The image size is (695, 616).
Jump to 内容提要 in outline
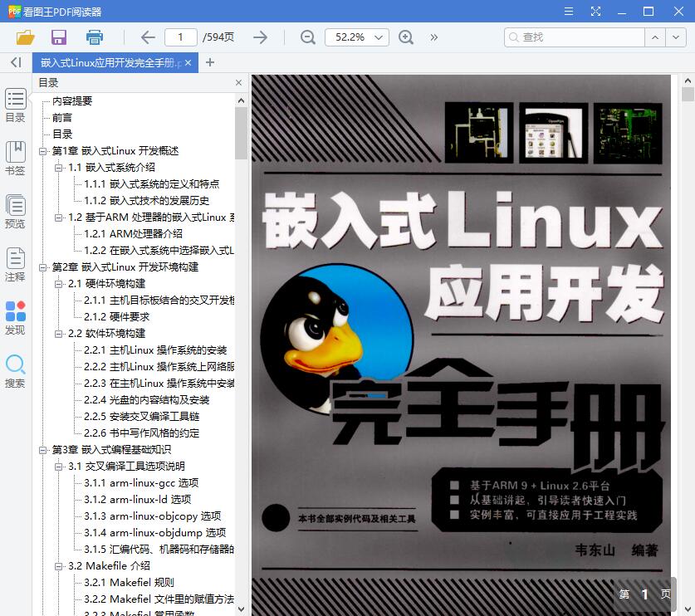(x=72, y=101)
